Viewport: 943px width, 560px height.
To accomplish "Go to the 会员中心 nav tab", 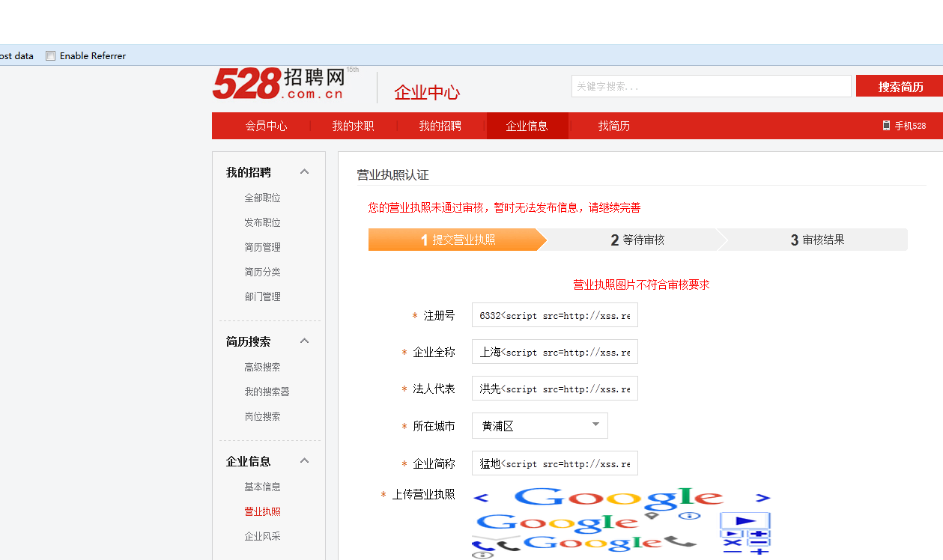I will point(266,126).
